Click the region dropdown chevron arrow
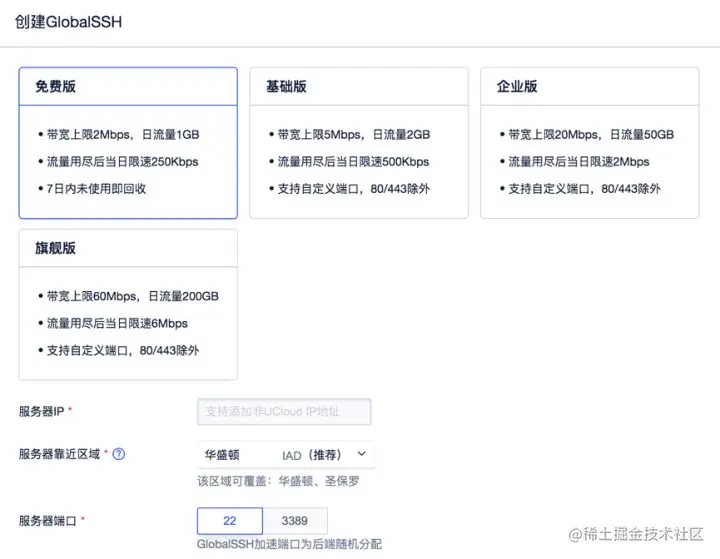Image resolution: width=720 pixels, height=559 pixels. coord(362,454)
